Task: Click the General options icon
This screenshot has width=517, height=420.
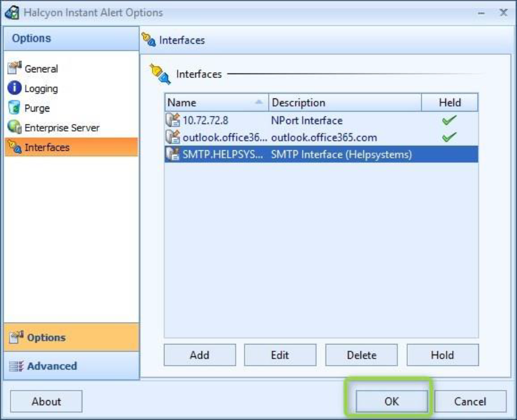Action: point(14,69)
